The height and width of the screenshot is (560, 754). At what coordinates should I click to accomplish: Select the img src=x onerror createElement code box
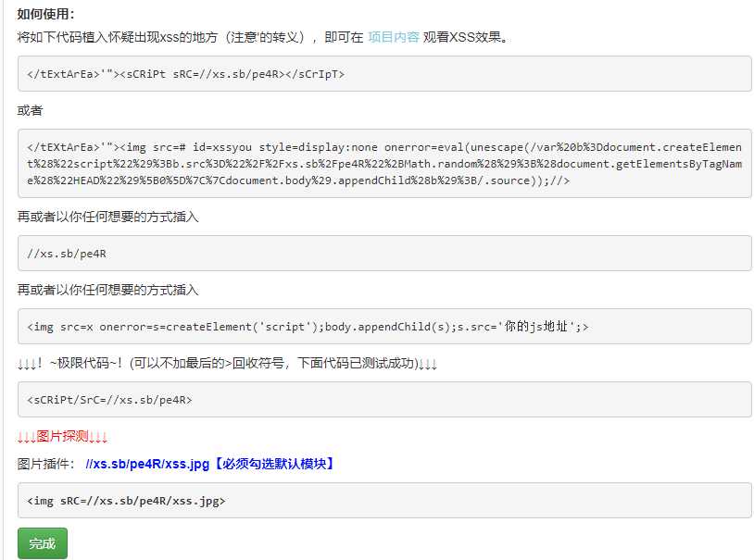384,327
